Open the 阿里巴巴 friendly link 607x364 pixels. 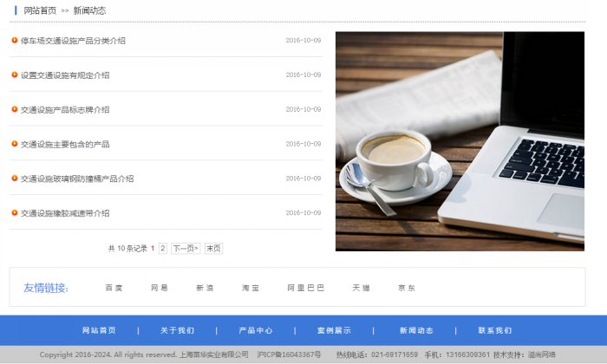[306, 288]
